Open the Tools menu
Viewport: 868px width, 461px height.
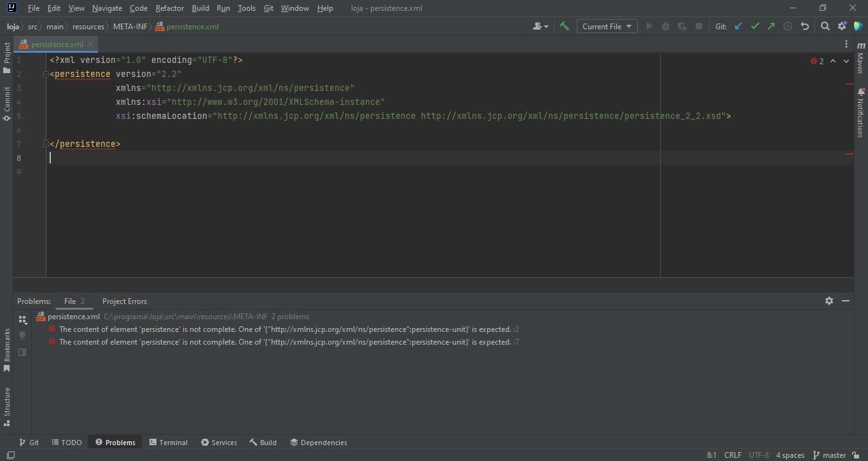[246, 8]
